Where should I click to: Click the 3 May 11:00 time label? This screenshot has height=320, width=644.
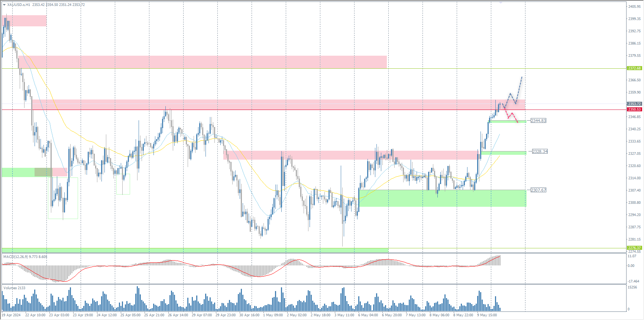pos(344,315)
